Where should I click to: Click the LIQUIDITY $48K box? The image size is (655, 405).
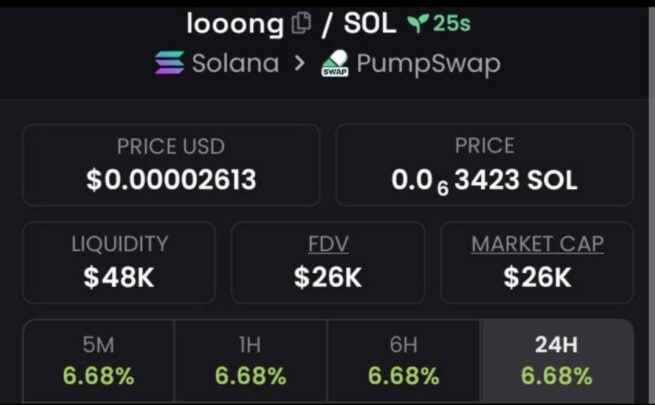coord(119,263)
